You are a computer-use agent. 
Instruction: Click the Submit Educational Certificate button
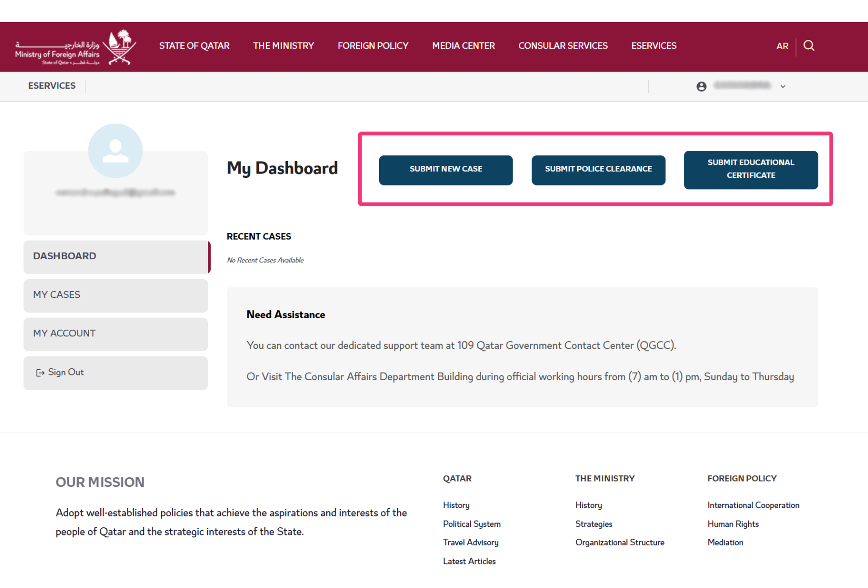750,170
